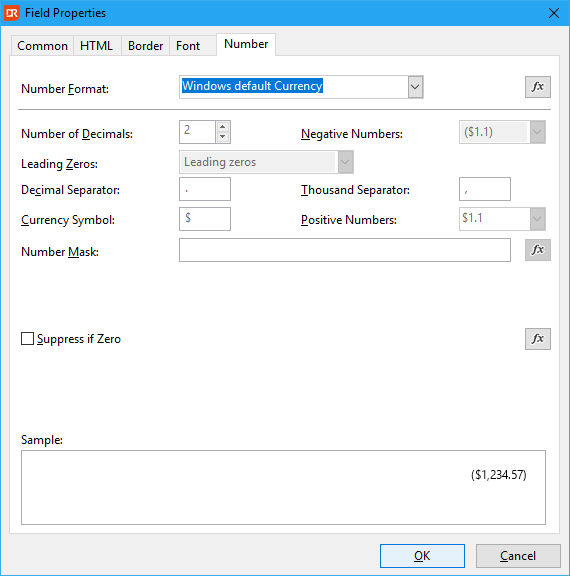570x576 pixels.
Task: Open the Font tab
Action: (188, 46)
